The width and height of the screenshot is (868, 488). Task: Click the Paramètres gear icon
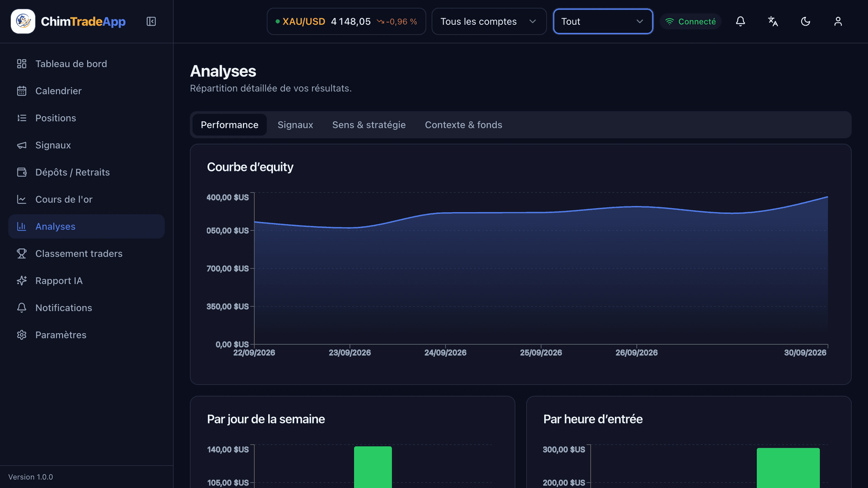point(22,335)
